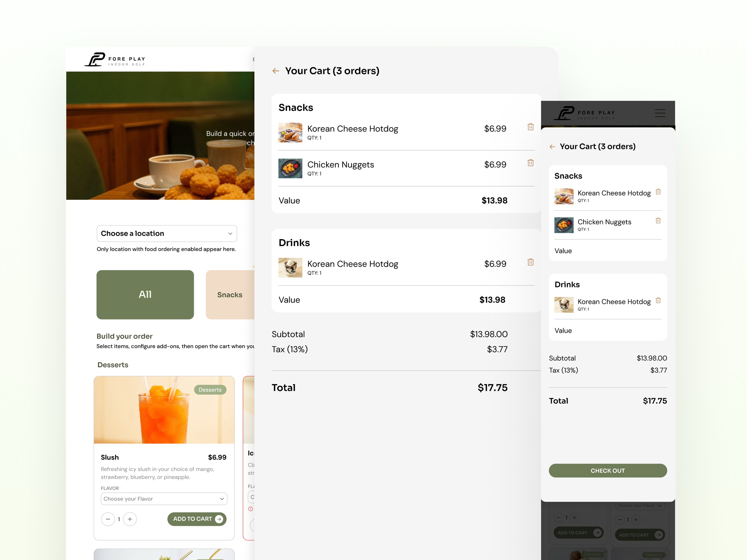Click back arrow in mobile cart
The image size is (747, 560).
click(x=552, y=147)
